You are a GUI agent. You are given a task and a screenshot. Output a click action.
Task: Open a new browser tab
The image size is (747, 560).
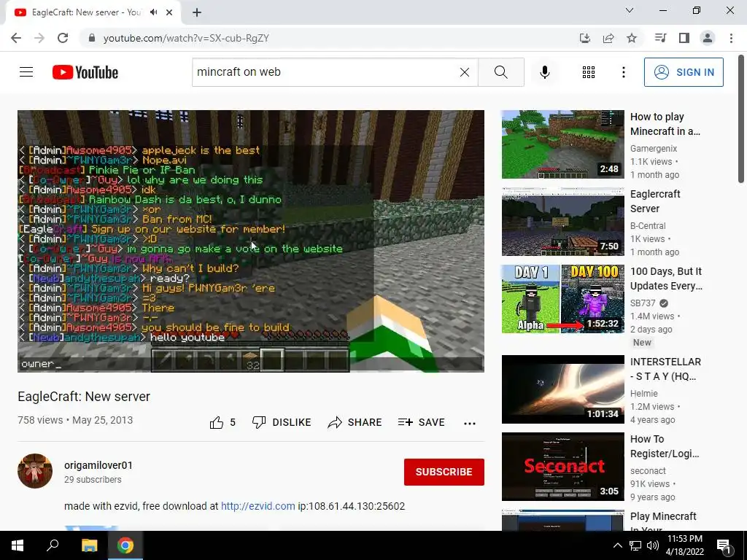click(197, 12)
